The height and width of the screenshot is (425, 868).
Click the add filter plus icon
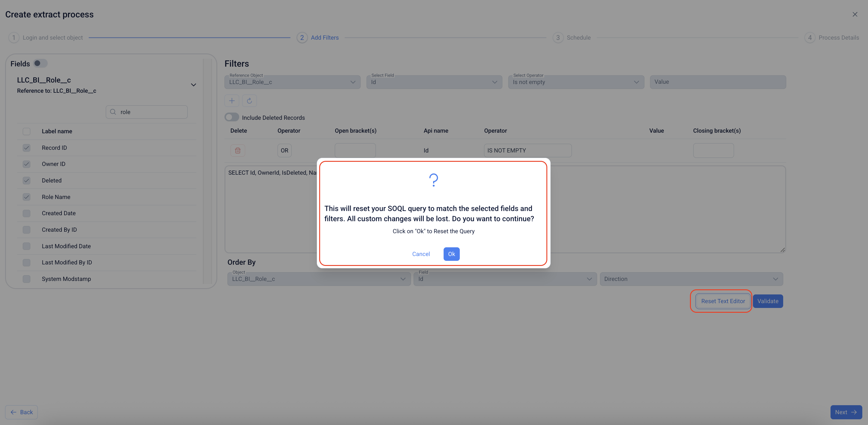coord(232,101)
